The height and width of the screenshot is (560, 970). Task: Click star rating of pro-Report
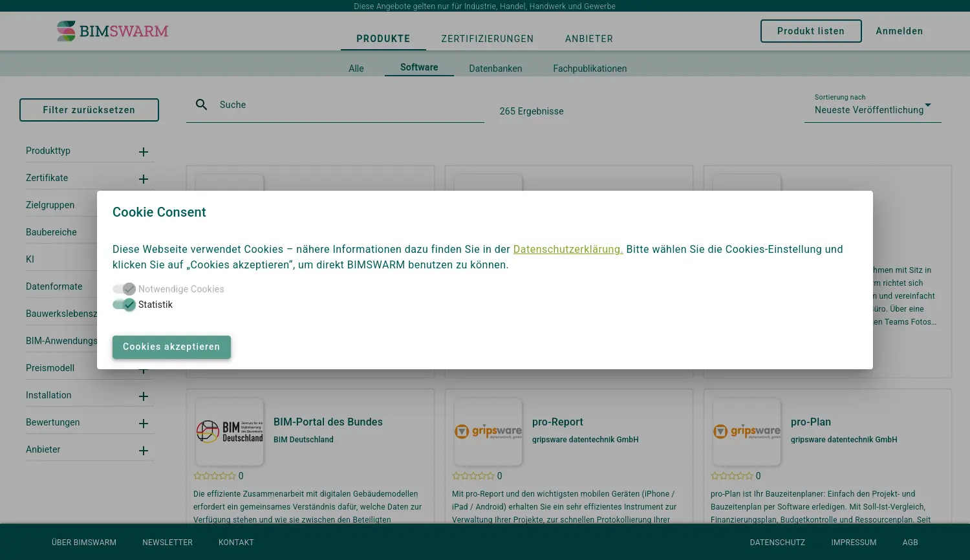tap(473, 476)
